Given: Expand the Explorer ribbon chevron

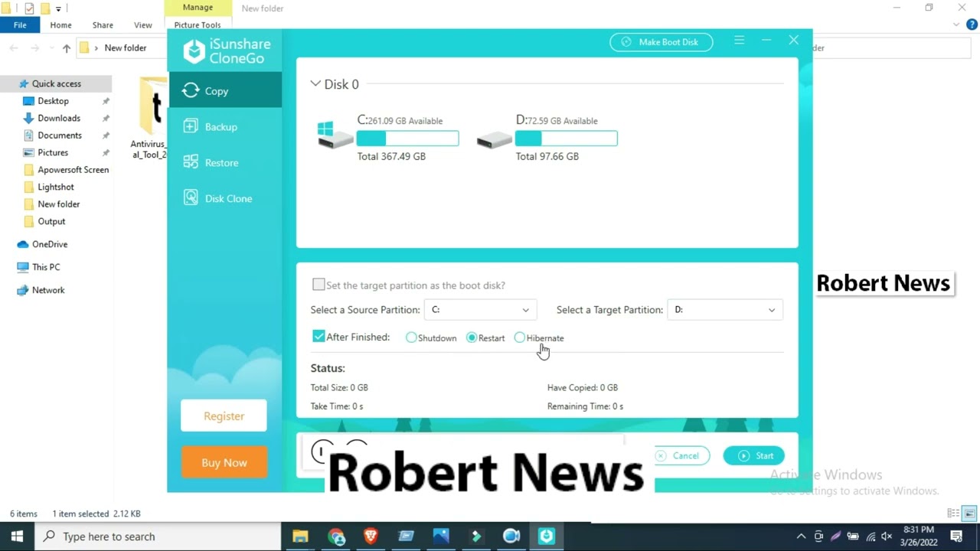Looking at the screenshot, I should point(955,25).
